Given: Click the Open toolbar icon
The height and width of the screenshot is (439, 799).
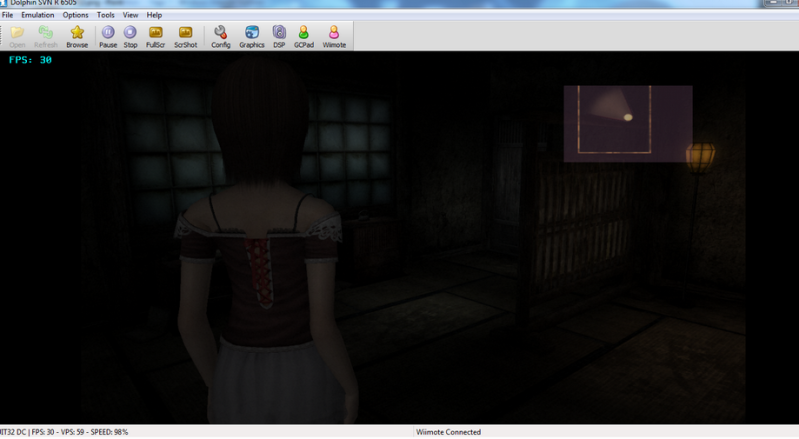Looking at the screenshot, I should point(17,36).
